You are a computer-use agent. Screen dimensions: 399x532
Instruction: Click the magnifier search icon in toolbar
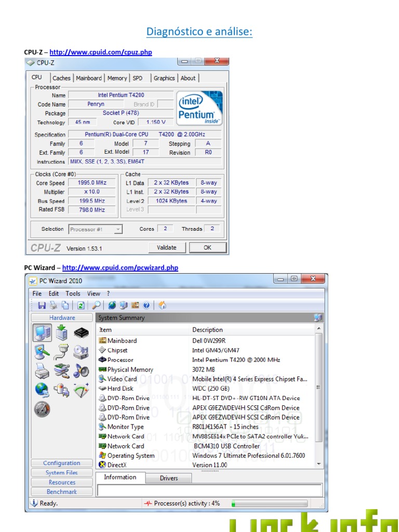(x=96, y=305)
